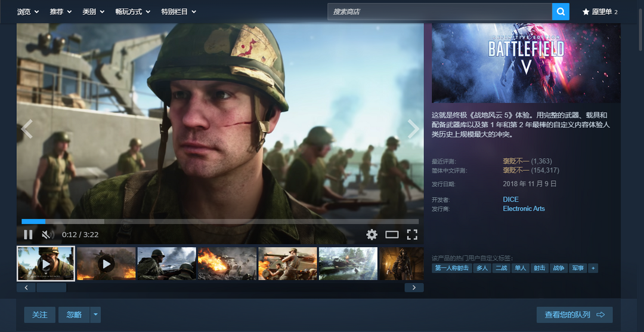Open developer DICE link
644x332 pixels.
(x=510, y=199)
